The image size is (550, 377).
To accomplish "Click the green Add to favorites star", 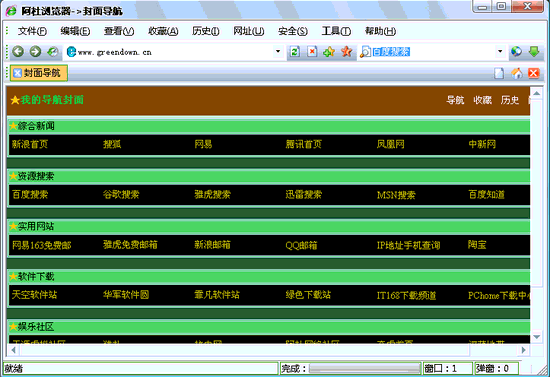I will click(329, 52).
